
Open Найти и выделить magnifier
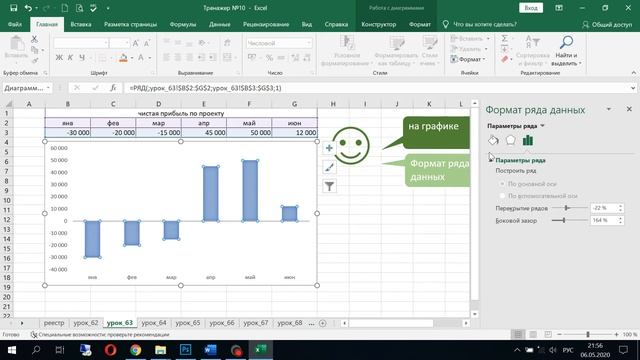(566, 52)
